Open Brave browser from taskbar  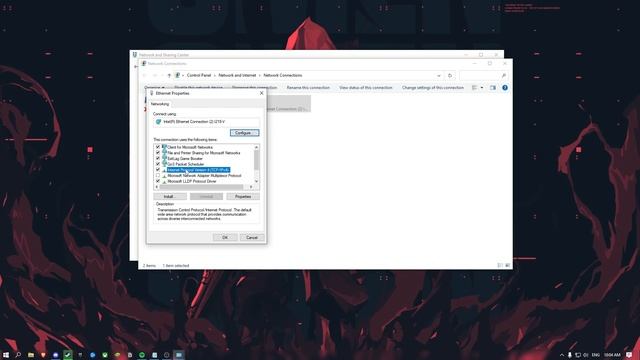[43, 355]
